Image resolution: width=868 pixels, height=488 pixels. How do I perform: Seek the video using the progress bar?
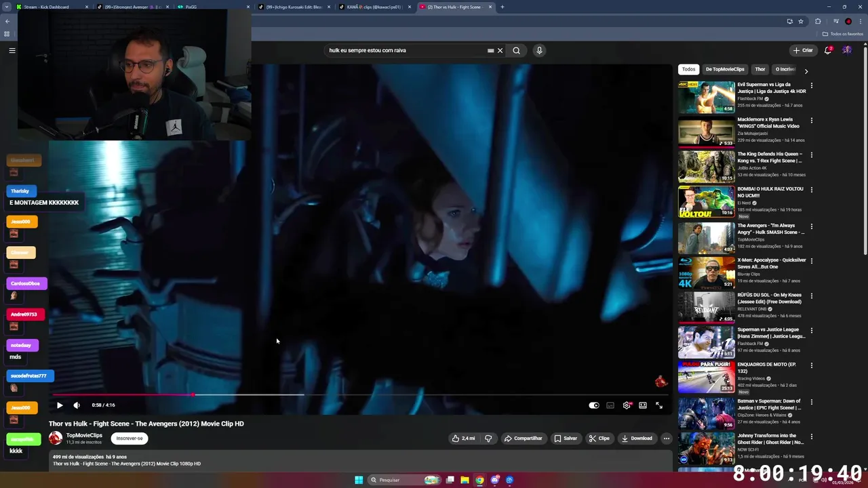359,394
